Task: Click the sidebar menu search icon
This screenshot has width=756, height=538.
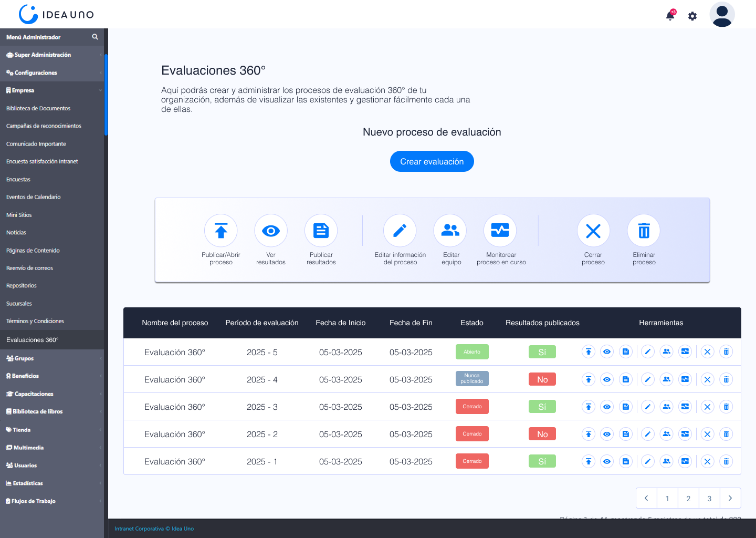Action: (x=95, y=37)
